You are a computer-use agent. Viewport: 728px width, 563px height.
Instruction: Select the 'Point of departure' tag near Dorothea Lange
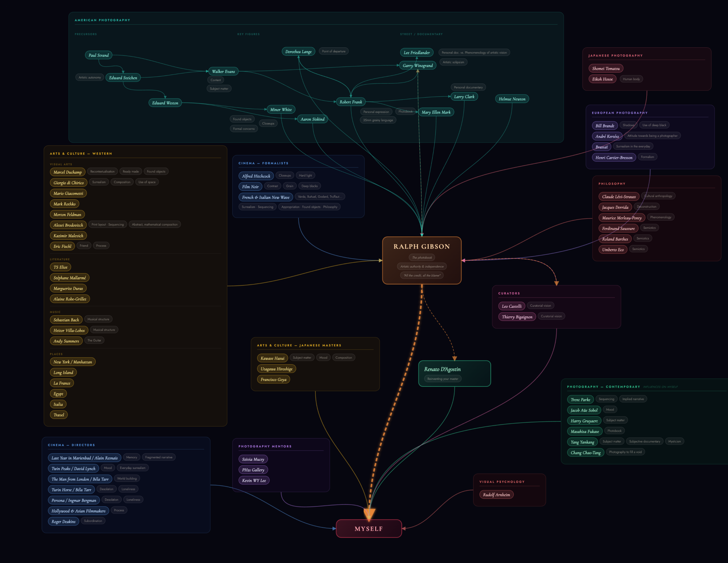(x=333, y=51)
